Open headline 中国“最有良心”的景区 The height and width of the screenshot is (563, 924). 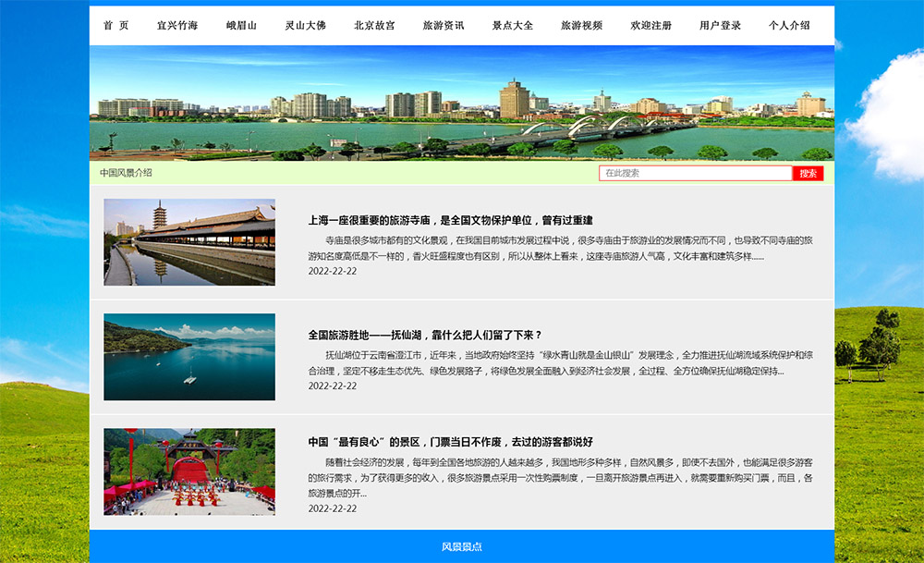pos(450,442)
